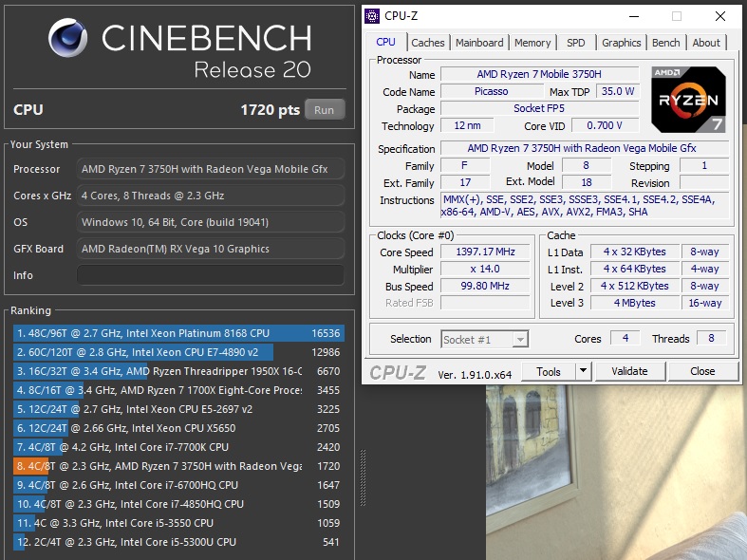This screenshot has height=560, width=747.
Task: Click the Cinebench Processor field
Action: [x=210, y=169]
